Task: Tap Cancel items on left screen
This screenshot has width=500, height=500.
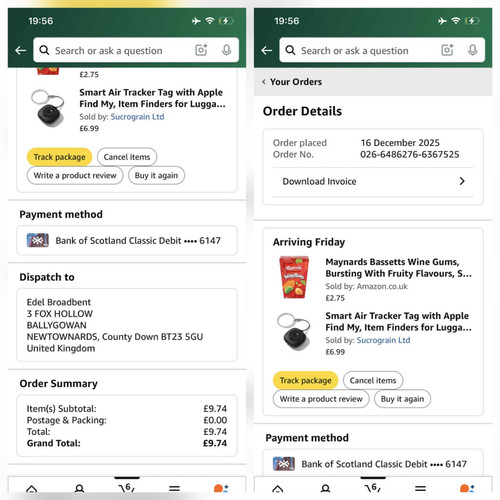Action: click(127, 157)
